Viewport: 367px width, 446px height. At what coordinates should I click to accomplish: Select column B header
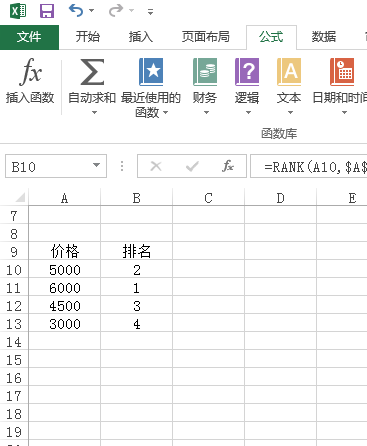tap(137, 198)
